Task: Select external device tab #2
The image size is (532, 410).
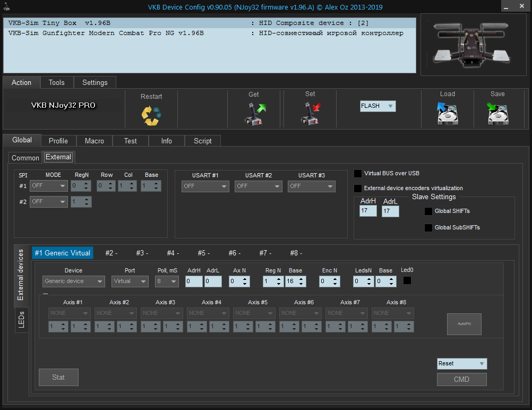Action: [x=111, y=253]
